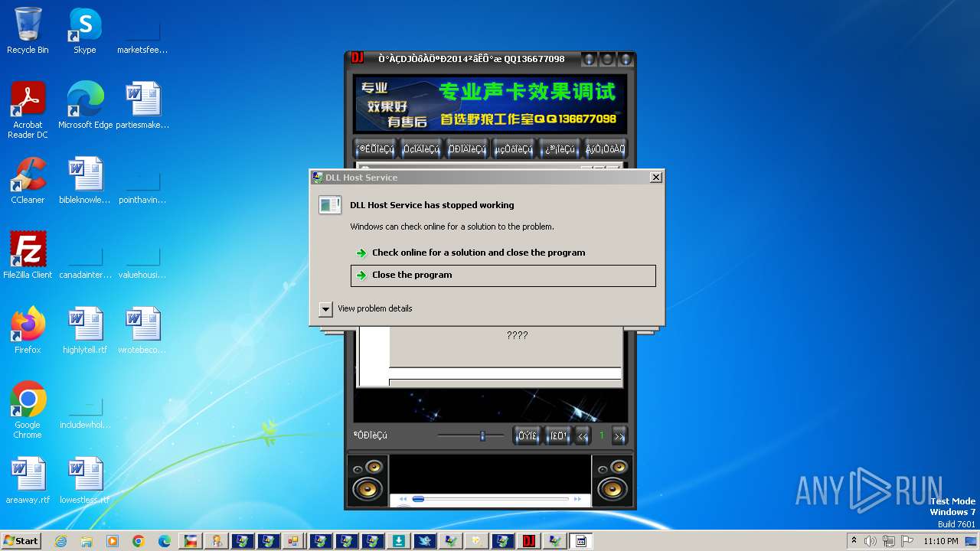Click the left speaker graphic in the player
980x551 pixels.
coord(367,480)
